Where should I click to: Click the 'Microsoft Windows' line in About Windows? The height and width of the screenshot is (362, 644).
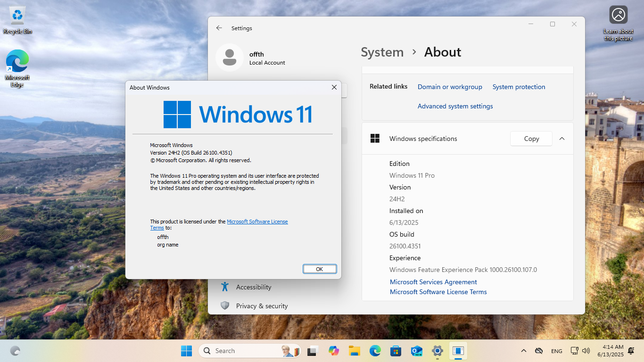click(171, 145)
